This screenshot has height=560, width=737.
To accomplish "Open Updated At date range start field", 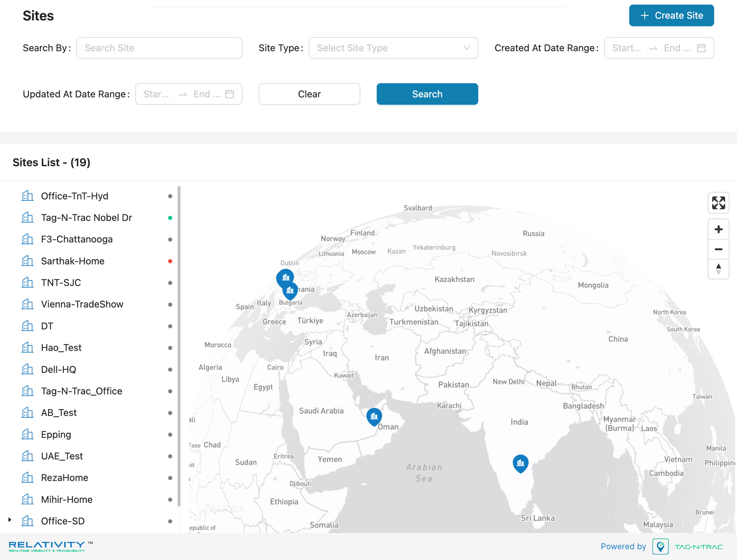I will [156, 94].
